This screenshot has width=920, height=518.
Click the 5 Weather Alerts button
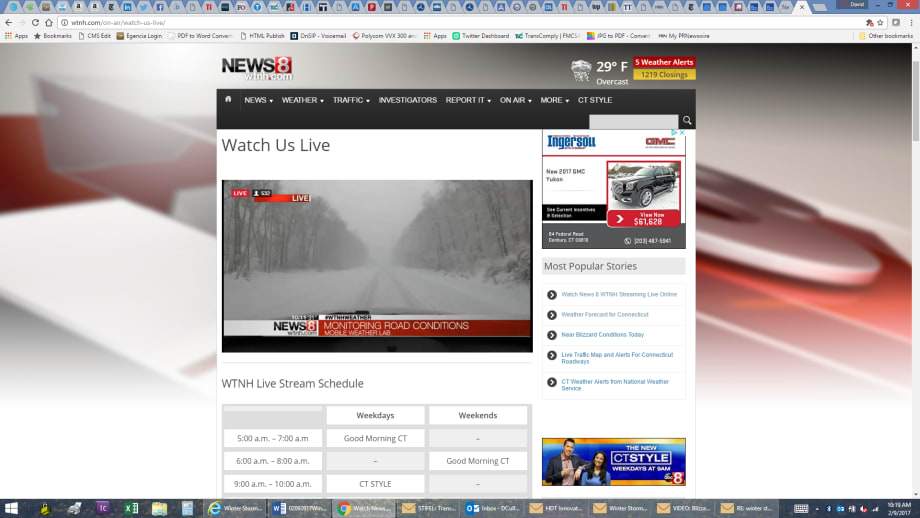pyautogui.click(x=664, y=62)
